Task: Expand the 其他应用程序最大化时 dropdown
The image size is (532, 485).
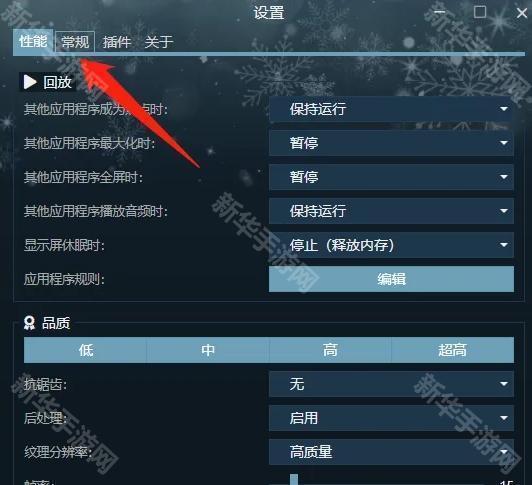Action: 391,143
